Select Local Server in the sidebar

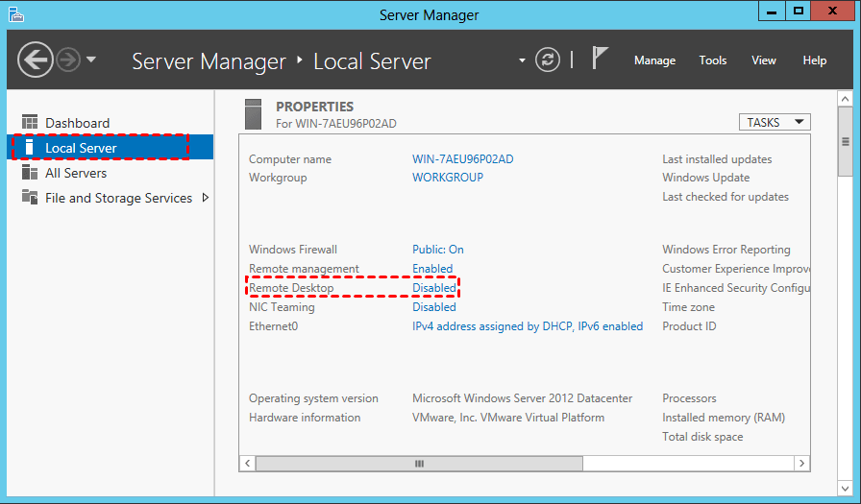[x=81, y=148]
